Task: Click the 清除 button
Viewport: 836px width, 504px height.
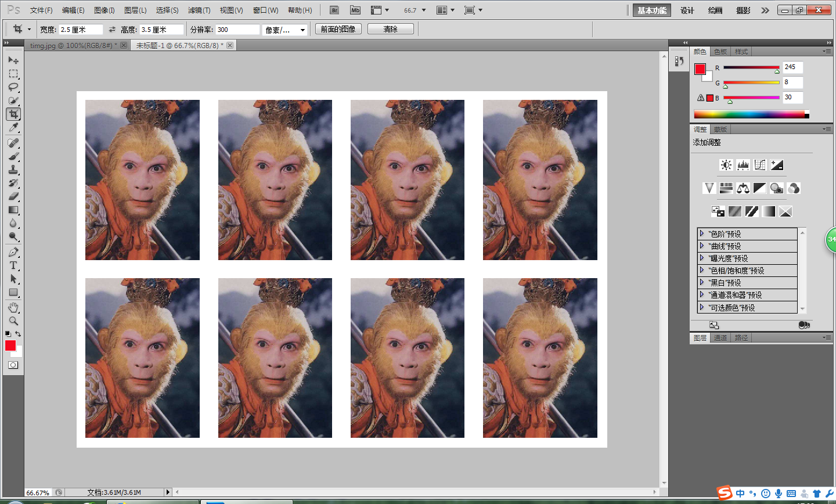Action: [391, 29]
